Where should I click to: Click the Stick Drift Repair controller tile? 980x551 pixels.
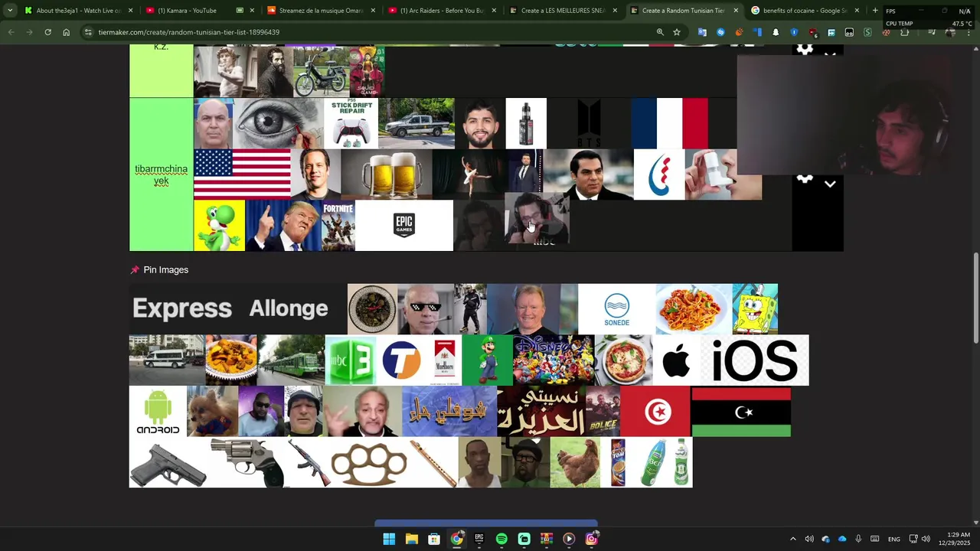coord(351,123)
